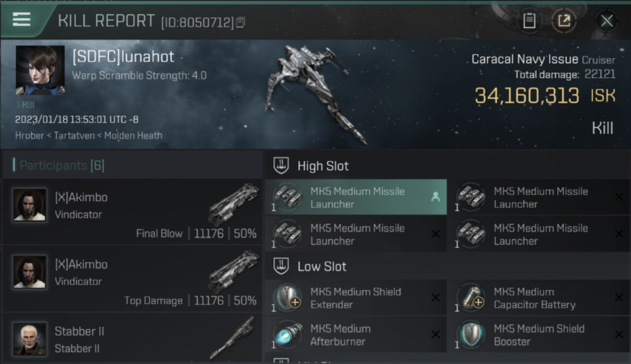
Task: Click the MK5 Medium Afterburner icon
Action: click(287, 335)
